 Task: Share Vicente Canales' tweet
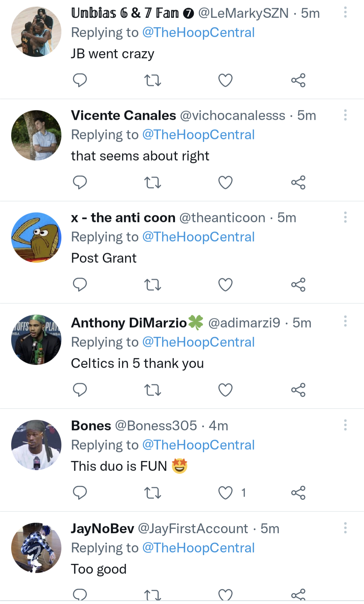click(x=298, y=183)
